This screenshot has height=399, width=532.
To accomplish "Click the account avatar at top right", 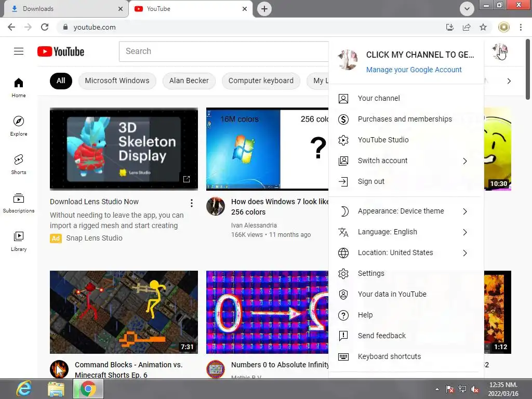I will [500, 51].
